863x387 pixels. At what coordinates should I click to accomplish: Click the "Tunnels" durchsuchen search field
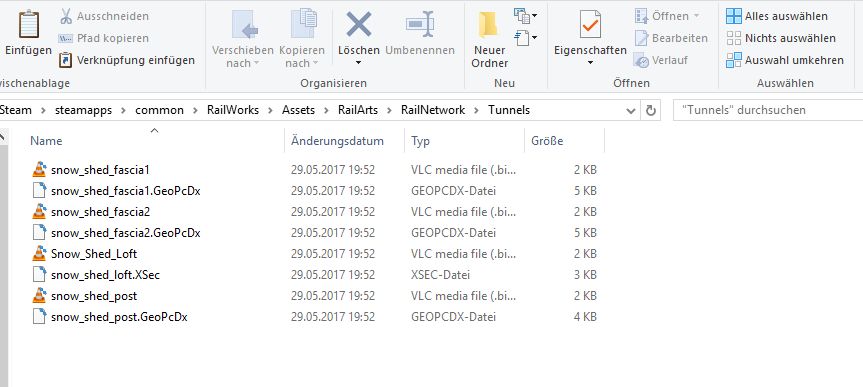click(768, 110)
